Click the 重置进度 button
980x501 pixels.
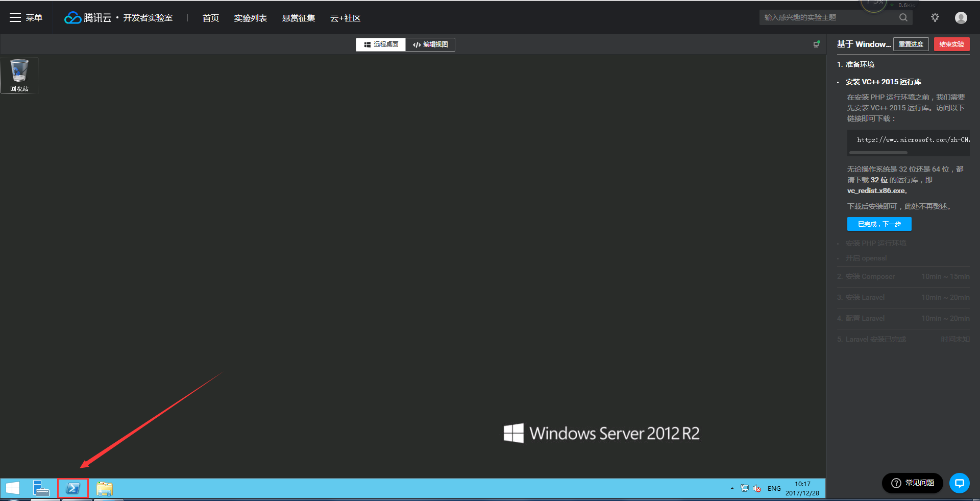(x=911, y=44)
